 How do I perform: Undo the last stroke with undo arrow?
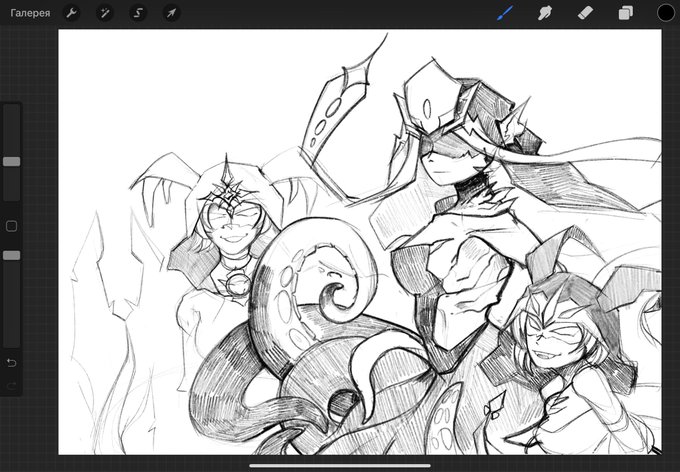(x=12, y=363)
